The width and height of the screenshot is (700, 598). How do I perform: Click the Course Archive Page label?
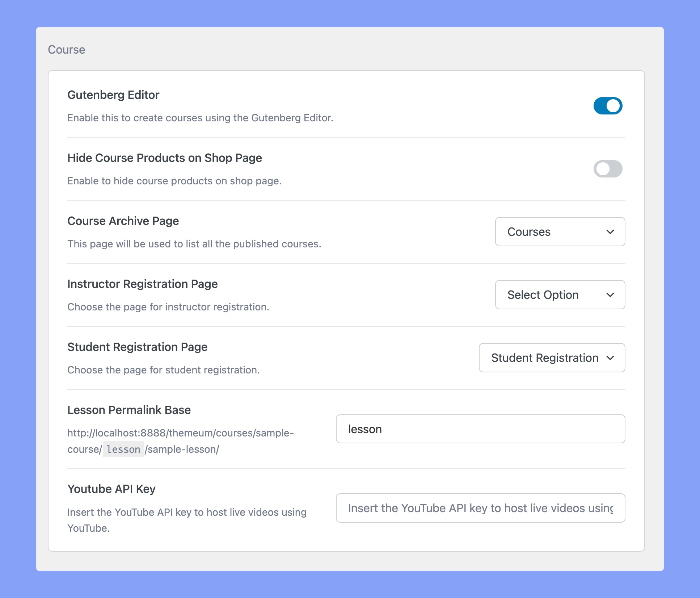123,221
